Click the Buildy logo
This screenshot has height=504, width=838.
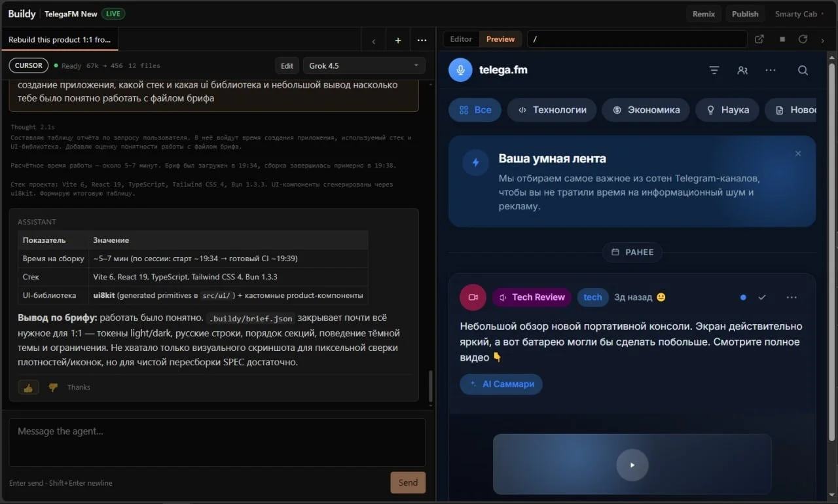(22, 14)
